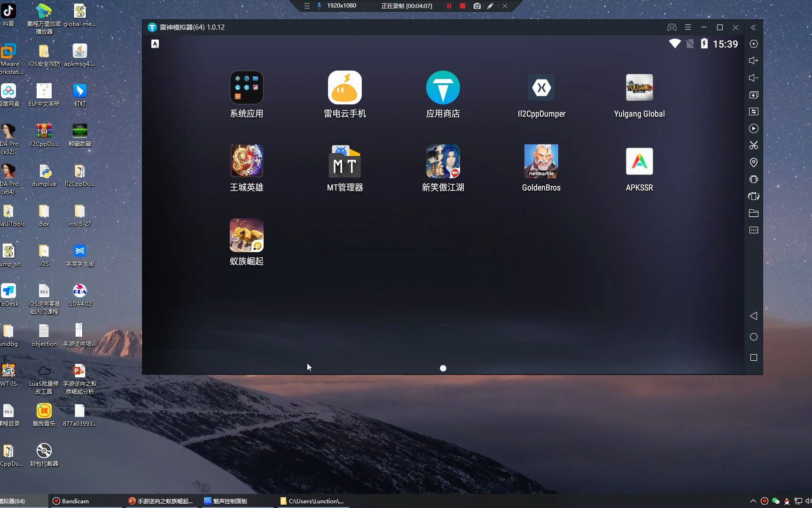Click the Wi-Fi status icon in emulator
The width and height of the screenshot is (812, 508).
(x=675, y=44)
